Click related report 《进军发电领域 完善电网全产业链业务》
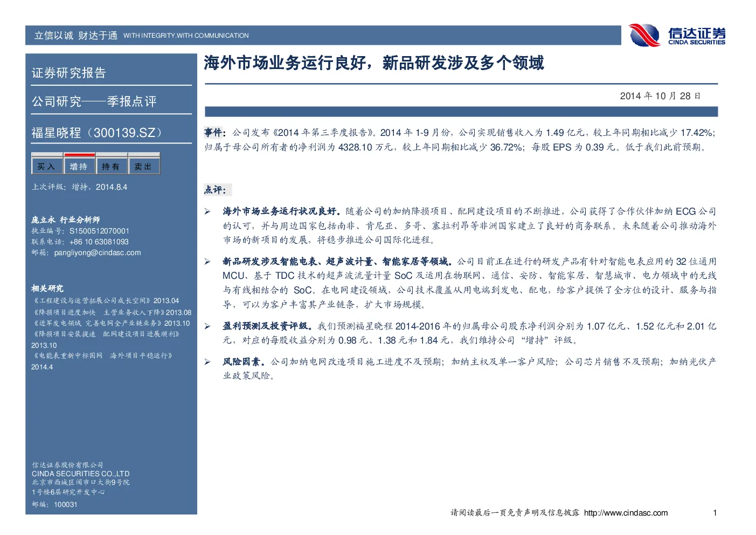Viewport: 756px width, 535px height. tap(98, 323)
